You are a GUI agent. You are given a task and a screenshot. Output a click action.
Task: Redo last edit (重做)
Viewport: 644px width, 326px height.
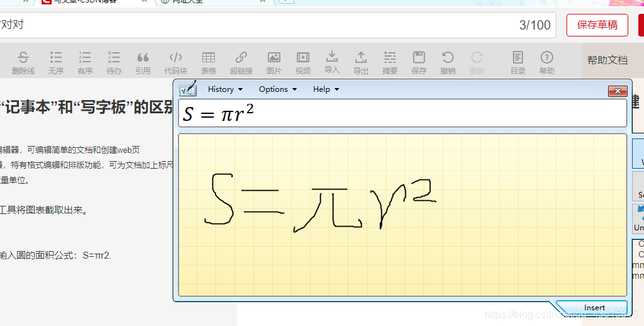point(477,62)
